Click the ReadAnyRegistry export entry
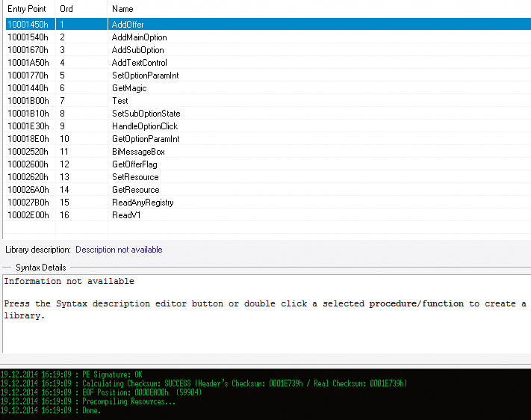Image resolution: width=531 pixels, height=420 pixels. pos(143,203)
